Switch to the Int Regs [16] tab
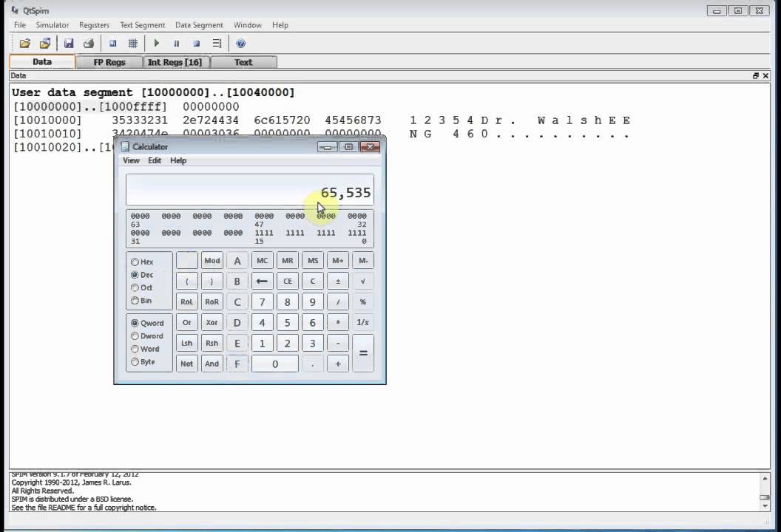This screenshot has width=781, height=532. click(175, 62)
